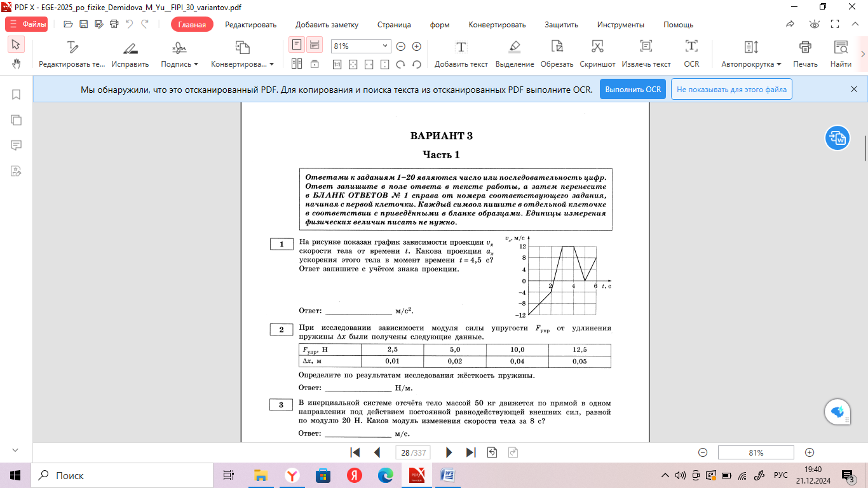Switch to the Редактировать tab
868x488 pixels.
click(250, 25)
